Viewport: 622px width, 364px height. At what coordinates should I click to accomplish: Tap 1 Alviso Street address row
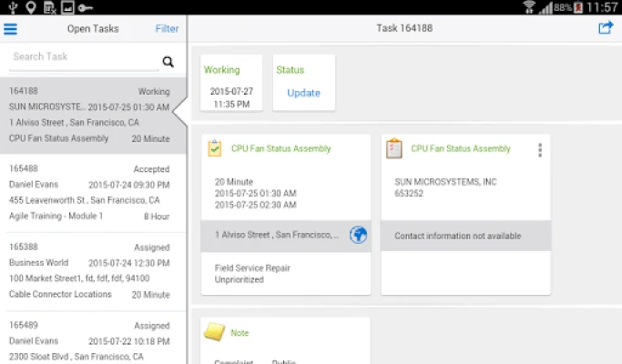coord(276,235)
